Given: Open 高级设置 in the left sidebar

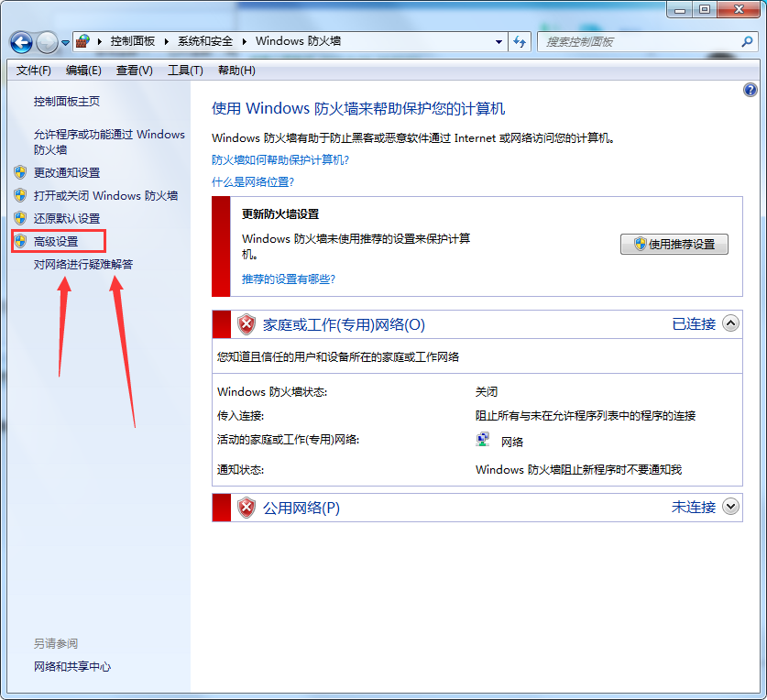Looking at the screenshot, I should coord(56,242).
